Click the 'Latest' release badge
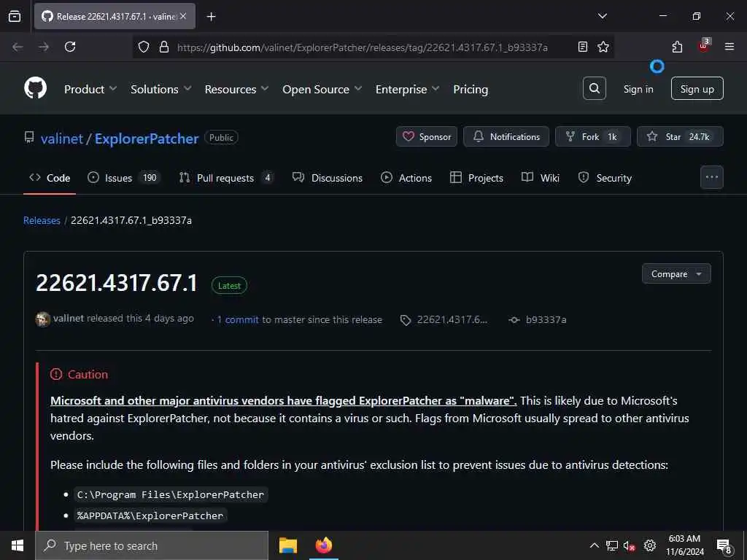 point(229,285)
